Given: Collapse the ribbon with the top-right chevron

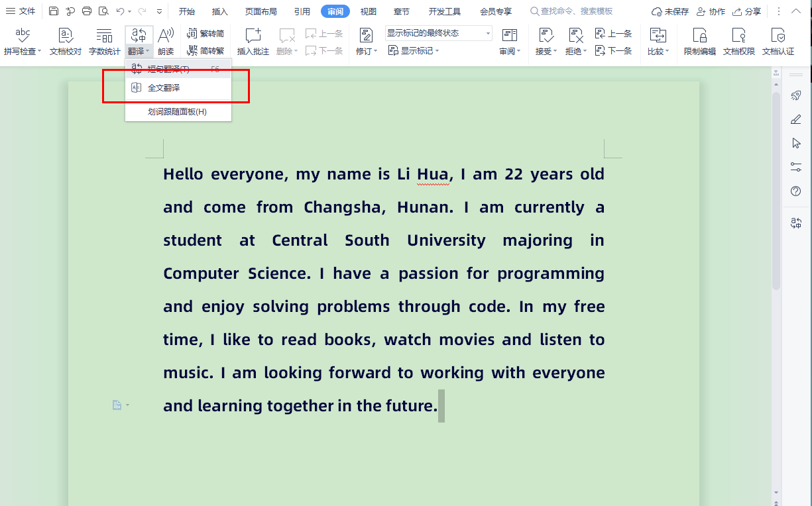Looking at the screenshot, I should click(796, 11).
